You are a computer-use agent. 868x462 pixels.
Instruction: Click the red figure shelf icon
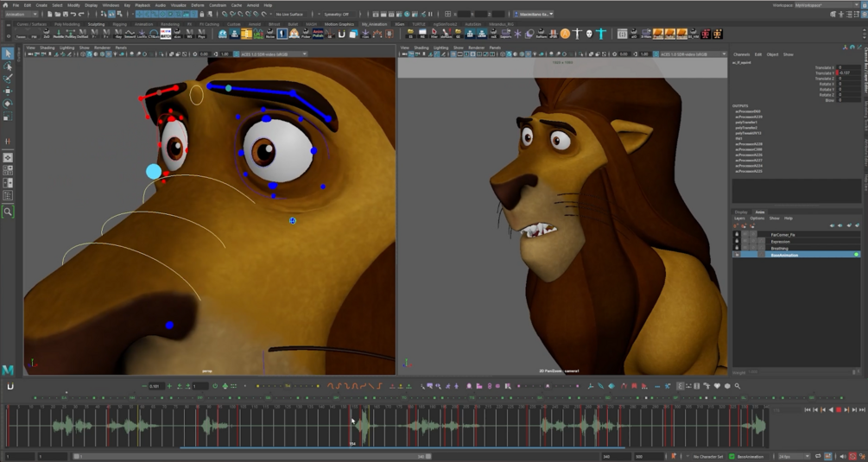[706, 35]
